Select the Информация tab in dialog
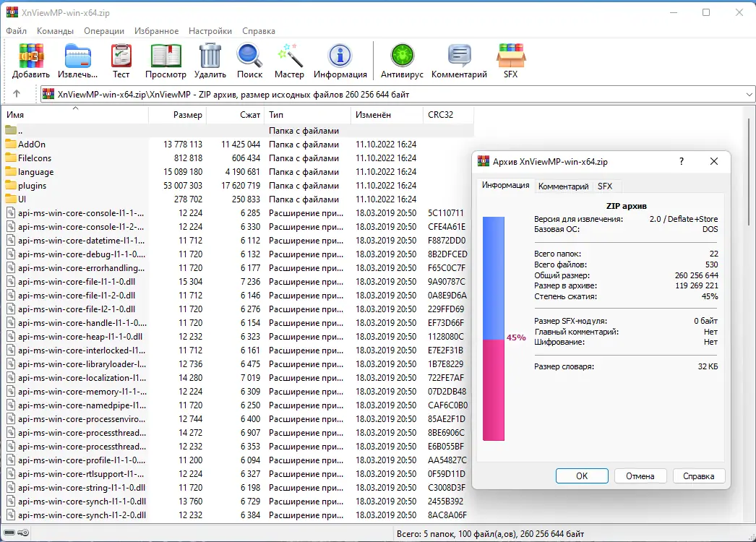 pyautogui.click(x=506, y=185)
